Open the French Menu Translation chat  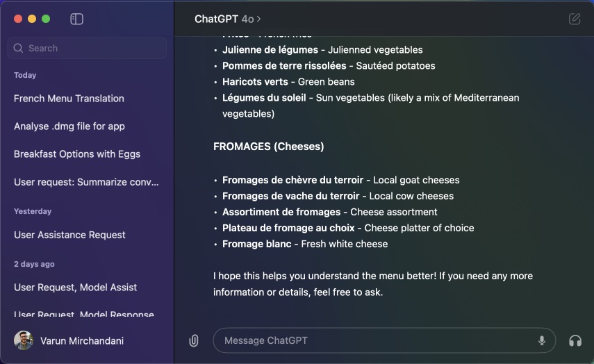69,99
